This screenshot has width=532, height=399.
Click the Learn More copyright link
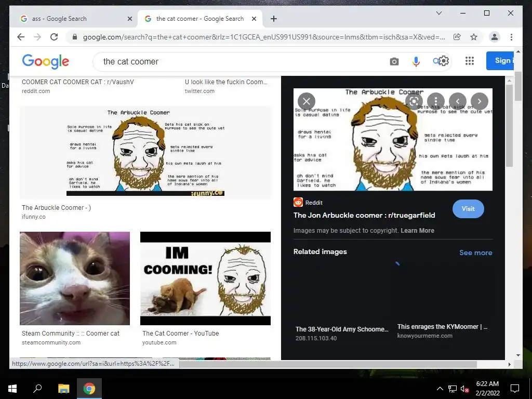click(x=417, y=230)
